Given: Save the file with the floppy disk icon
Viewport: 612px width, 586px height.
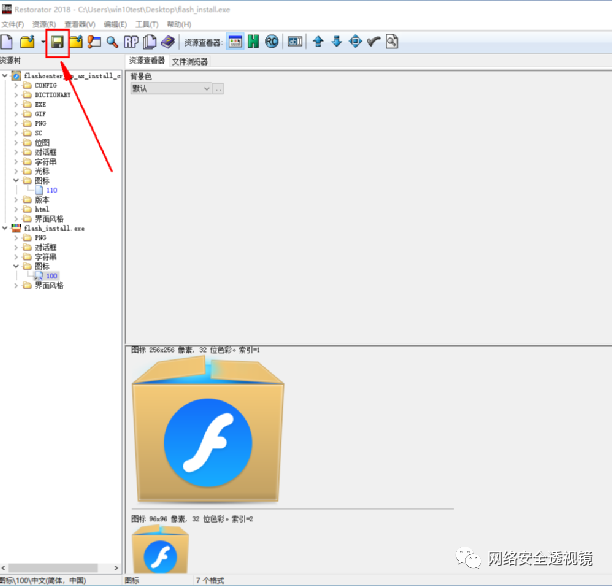Looking at the screenshot, I should click(x=57, y=42).
